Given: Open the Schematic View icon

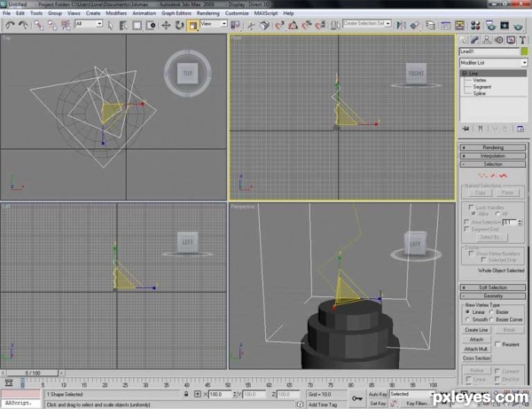Looking at the screenshot, I should 459,26.
